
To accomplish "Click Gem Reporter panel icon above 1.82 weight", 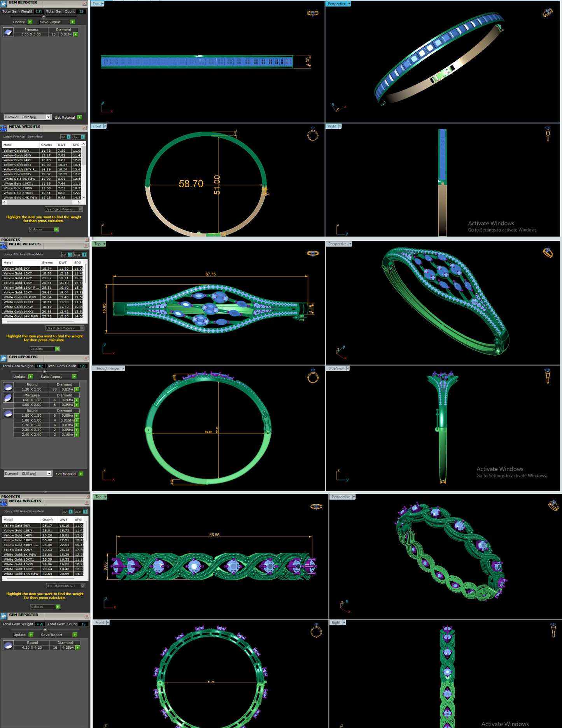I will [4, 358].
